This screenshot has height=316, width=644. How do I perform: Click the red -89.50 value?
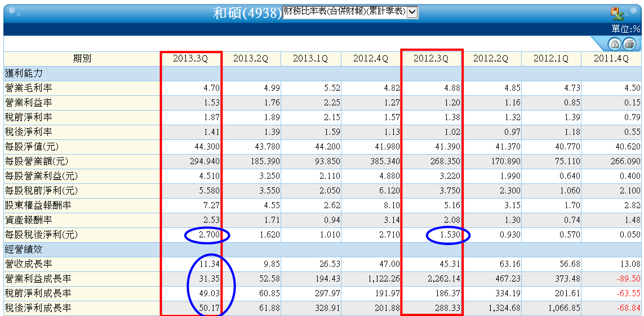tap(628, 279)
